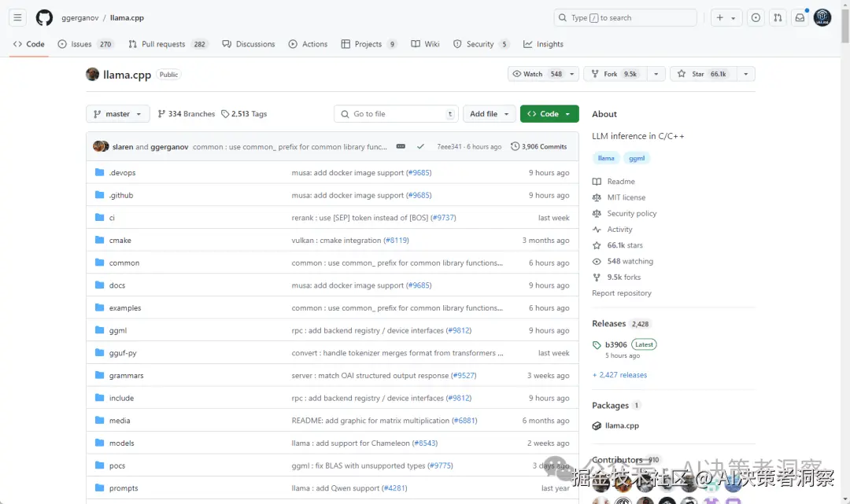Open the Wiki tab
Screen dimensions: 850x504
pyautogui.click(x=426, y=44)
